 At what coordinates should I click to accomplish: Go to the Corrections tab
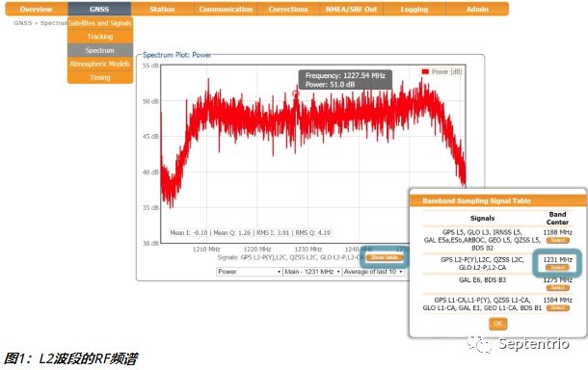[x=288, y=9]
